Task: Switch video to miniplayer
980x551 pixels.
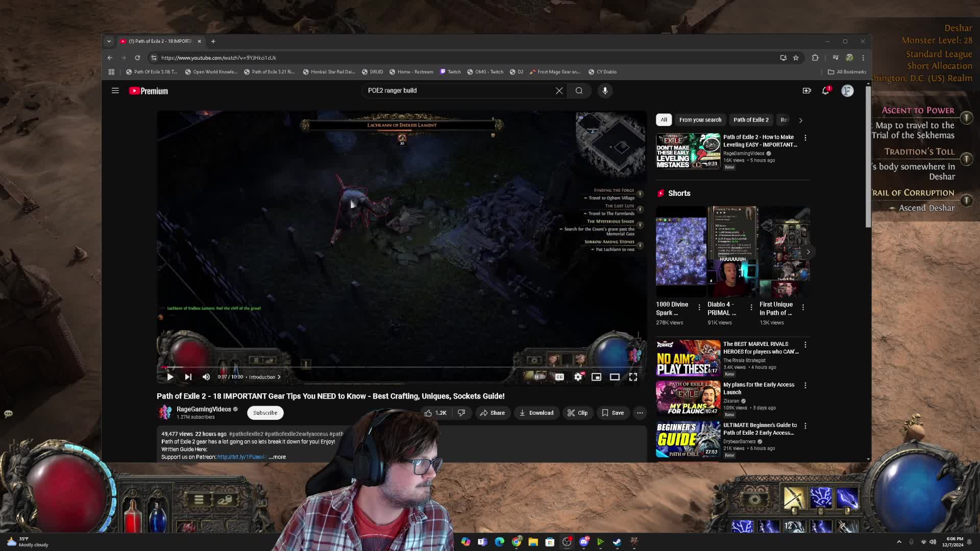Action: coord(596,377)
